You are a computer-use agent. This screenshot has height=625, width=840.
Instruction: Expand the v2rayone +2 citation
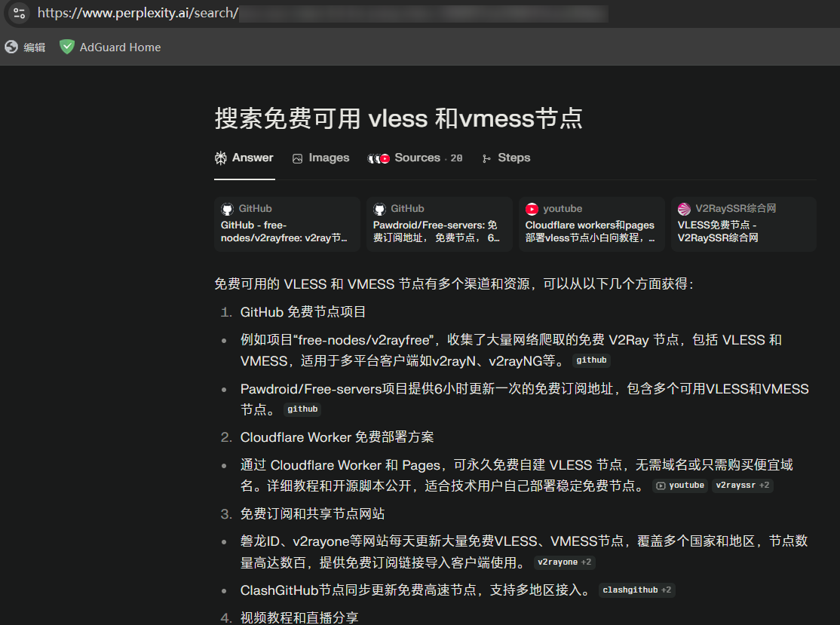(564, 562)
